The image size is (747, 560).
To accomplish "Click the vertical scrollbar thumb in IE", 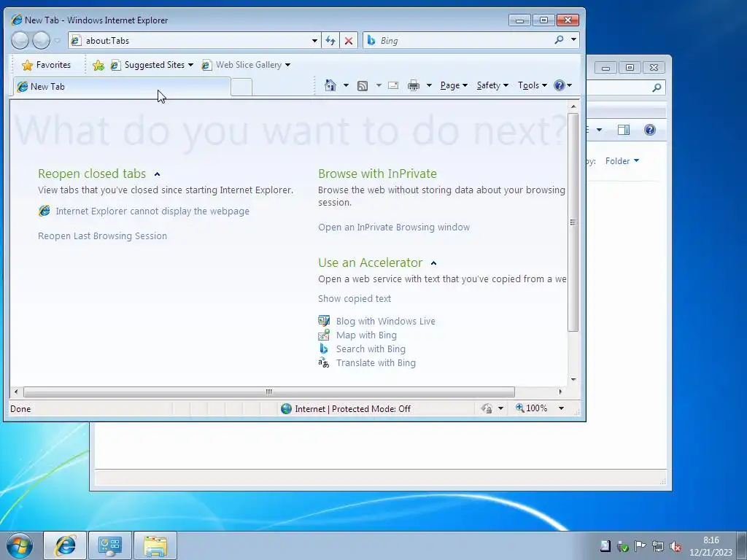I will [573, 222].
